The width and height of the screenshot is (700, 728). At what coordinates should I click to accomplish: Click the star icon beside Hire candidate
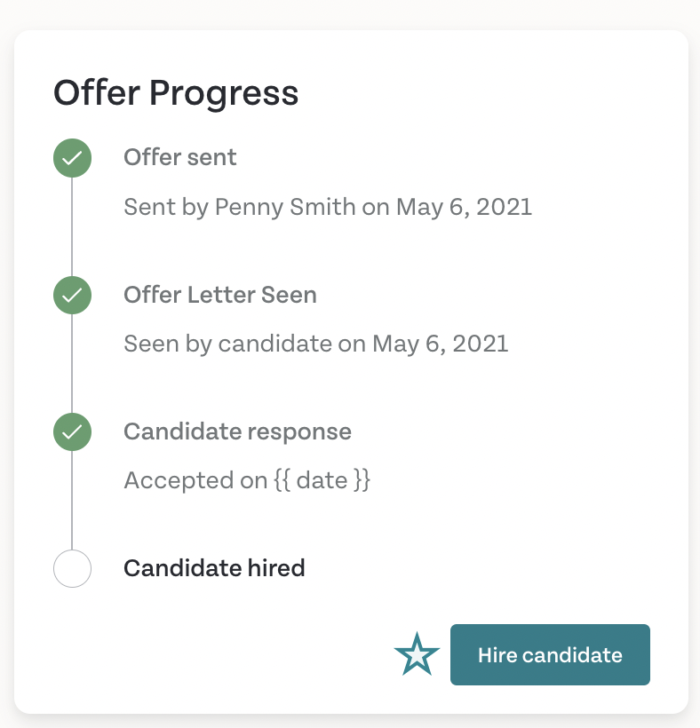(417, 654)
